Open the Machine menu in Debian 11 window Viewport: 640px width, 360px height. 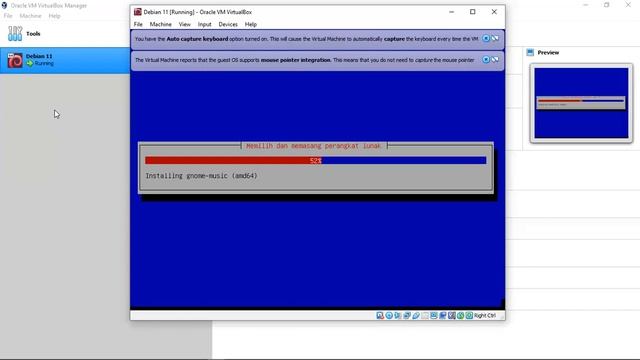[x=160, y=24]
